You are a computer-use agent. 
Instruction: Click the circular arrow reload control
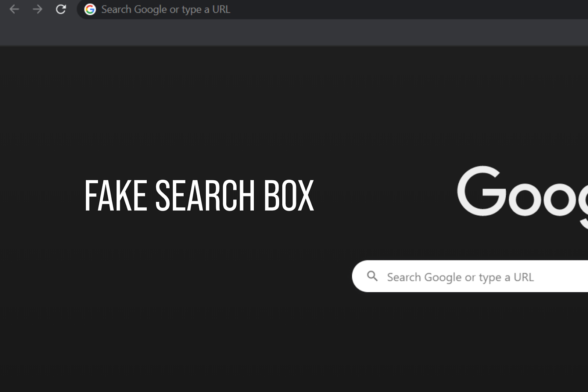(61, 9)
